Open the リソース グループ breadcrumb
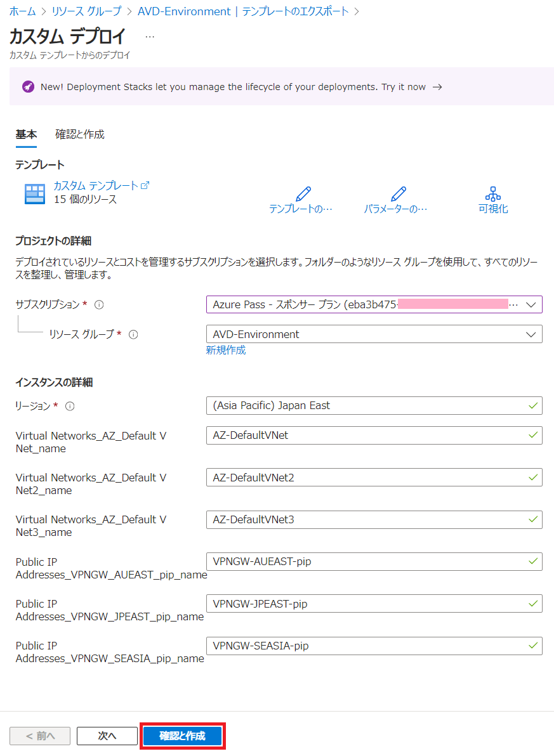 point(86,11)
